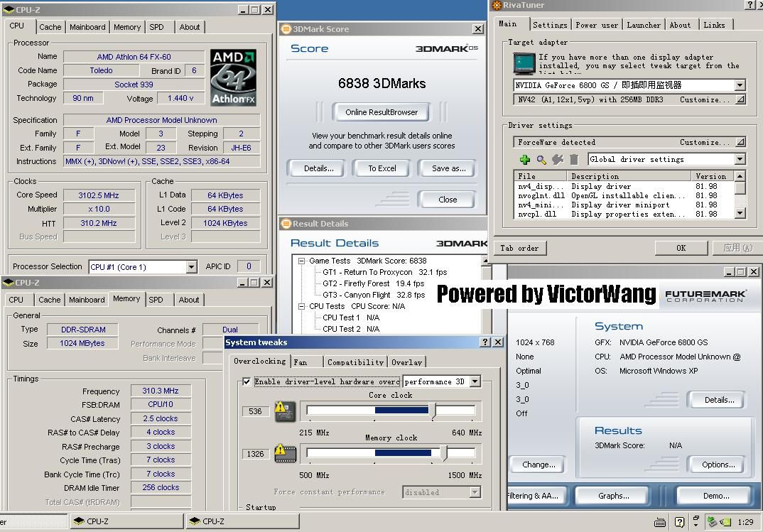Click the monitor icon in Target adapter section
The height and width of the screenshot is (532, 763).
coord(524,64)
